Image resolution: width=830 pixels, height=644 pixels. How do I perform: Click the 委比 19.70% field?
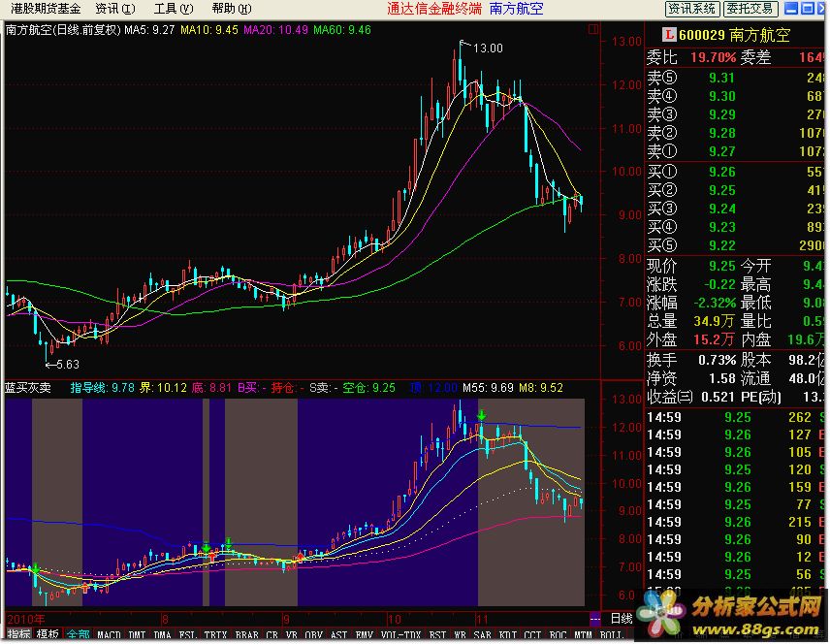pyautogui.click(x=691, y=57)
